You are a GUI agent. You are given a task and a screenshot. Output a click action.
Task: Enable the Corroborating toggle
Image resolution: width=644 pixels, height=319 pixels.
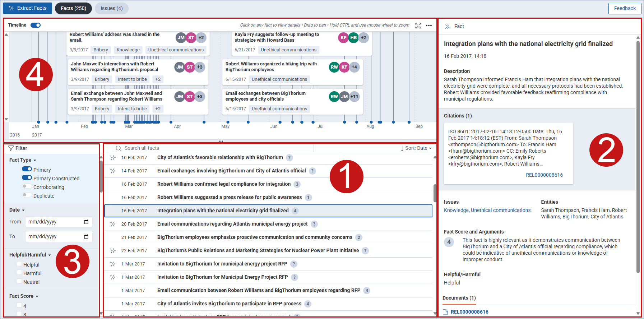tap(27, 186)
